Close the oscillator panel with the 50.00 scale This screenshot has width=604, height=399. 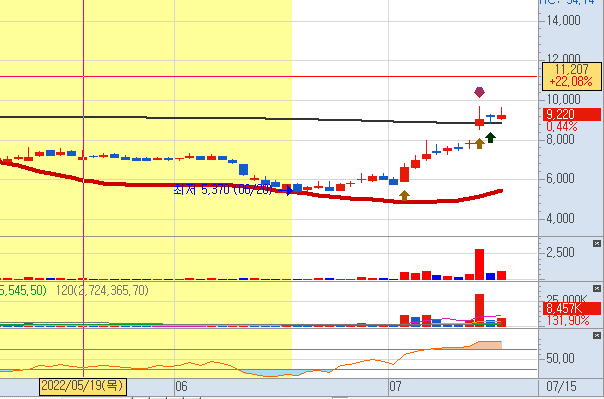(x=597, y=336)
